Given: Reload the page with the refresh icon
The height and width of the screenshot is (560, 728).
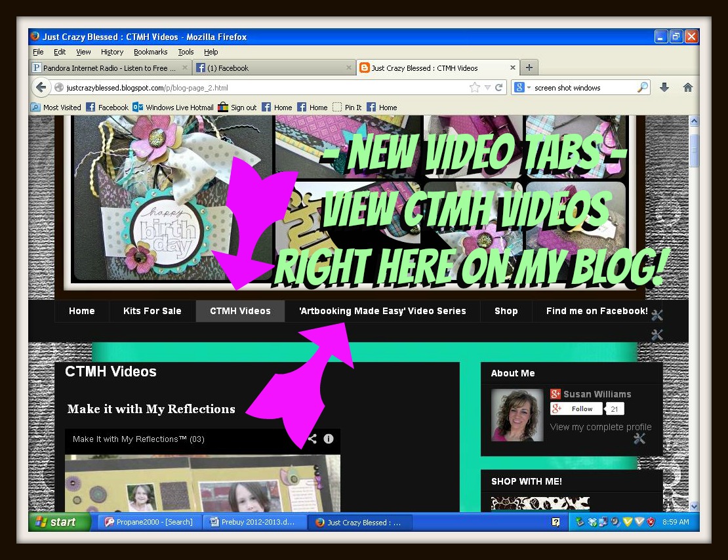Looking at the screenshot, I should click(x=499, y=87).
